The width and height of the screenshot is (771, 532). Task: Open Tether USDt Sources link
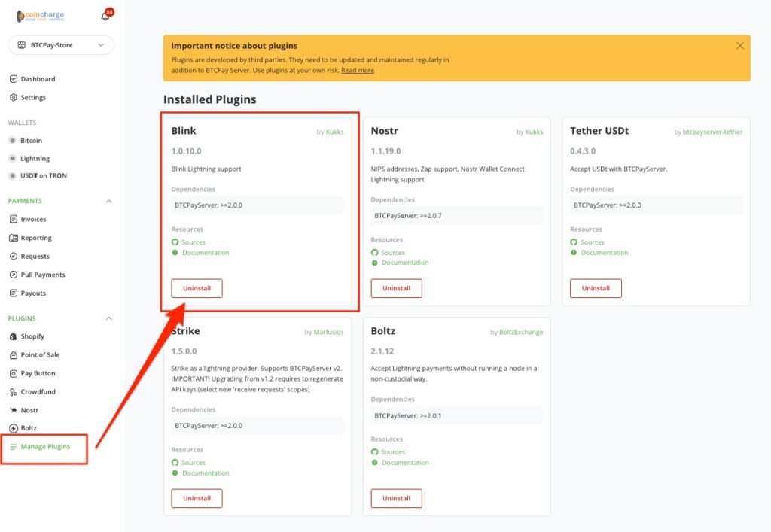592,242
